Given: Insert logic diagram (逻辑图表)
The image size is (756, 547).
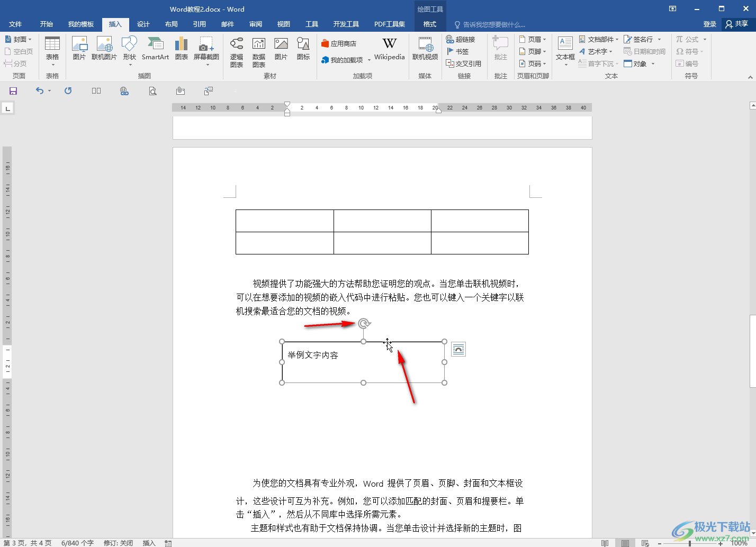Looking at the screenshot, I should click(237, 52).
